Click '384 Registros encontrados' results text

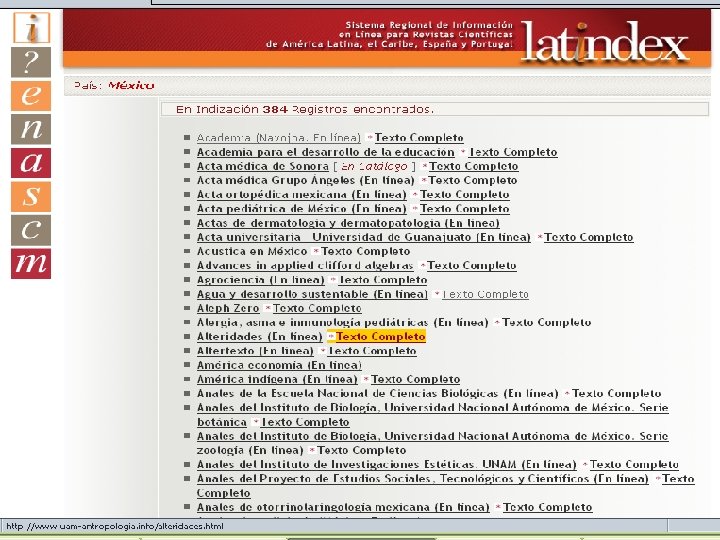[x=348, y=109]
